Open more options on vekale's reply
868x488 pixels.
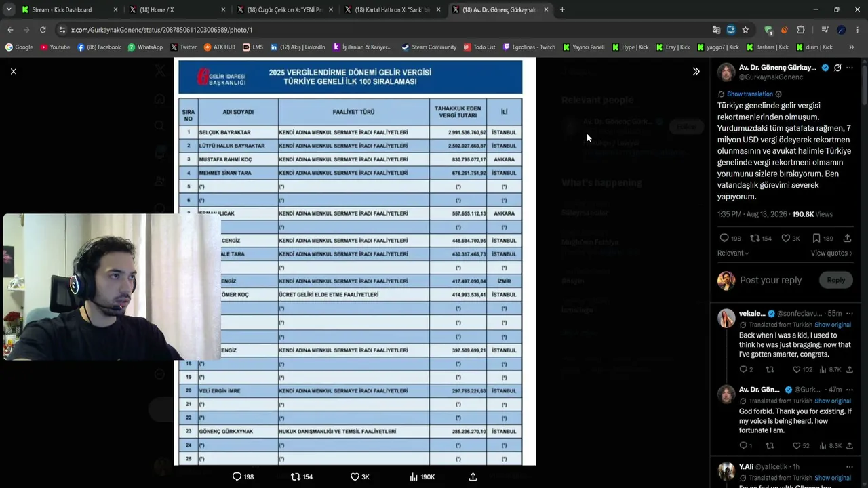coord(849,314)
